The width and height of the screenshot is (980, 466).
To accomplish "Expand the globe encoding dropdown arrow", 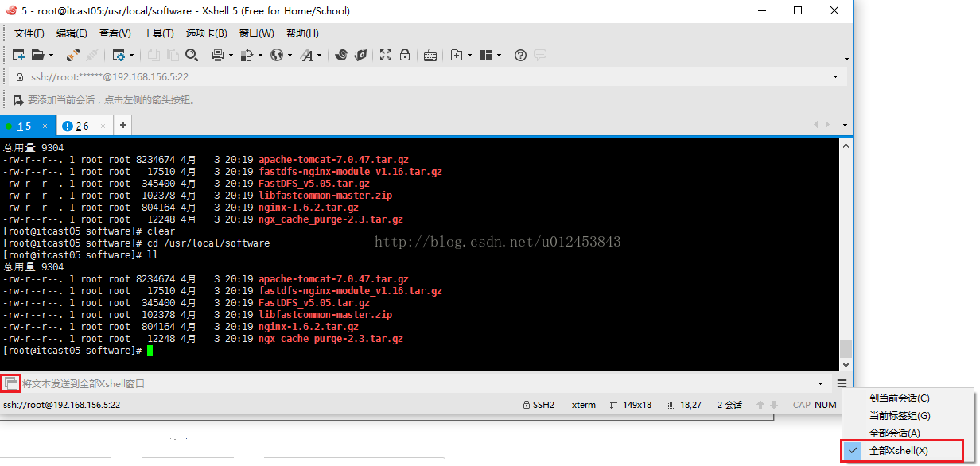I will pyautogui.click(x=290, y=56).
